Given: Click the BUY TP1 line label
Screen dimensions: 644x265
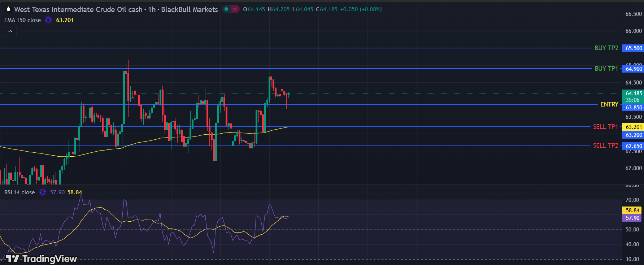Looking at the screenshot, I should point(606,69).
